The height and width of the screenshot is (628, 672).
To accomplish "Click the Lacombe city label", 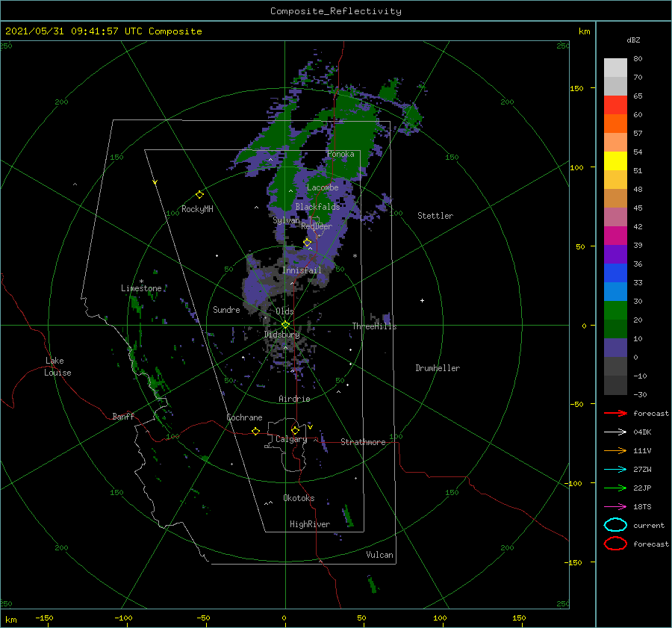I will (x=323, y=187).
